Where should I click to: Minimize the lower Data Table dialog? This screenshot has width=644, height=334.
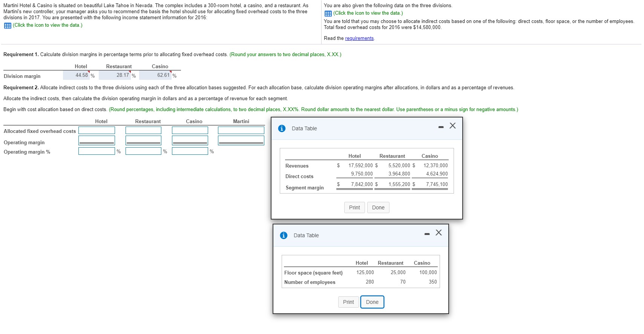click(x=427, y=234)
